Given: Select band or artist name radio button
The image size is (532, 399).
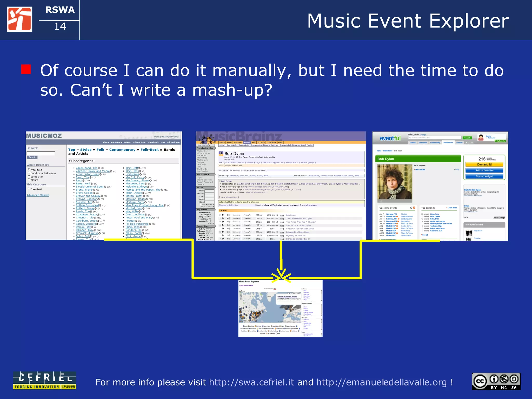Looking at the screenshot, I should pyautogui.click(x=29, y=173).
